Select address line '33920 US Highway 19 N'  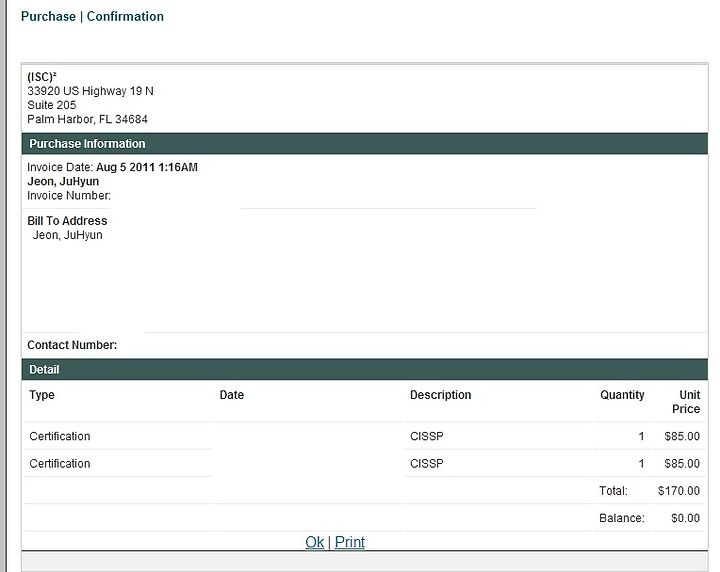(x=90, y=91)
